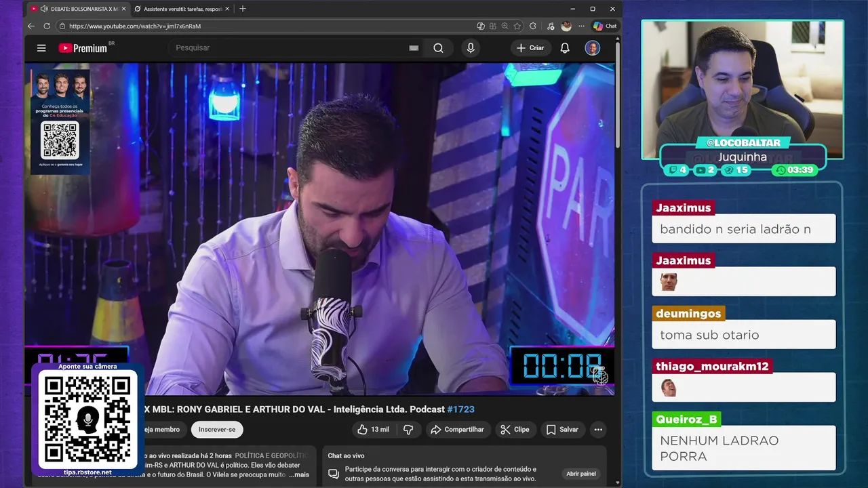Click the video player to pause
Screen dimensions: 868x488
click(x=319, y=229)
